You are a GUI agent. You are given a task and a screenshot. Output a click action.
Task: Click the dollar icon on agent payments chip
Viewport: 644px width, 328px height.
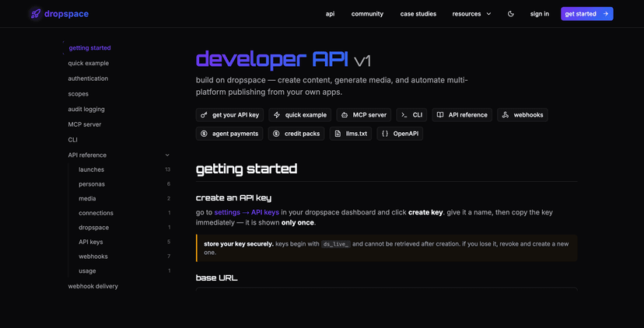204,134
